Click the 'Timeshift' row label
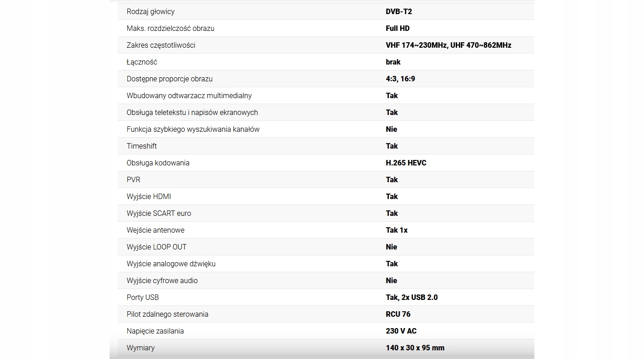The height and width of the screenshot is (359, 644). (142, 146)
